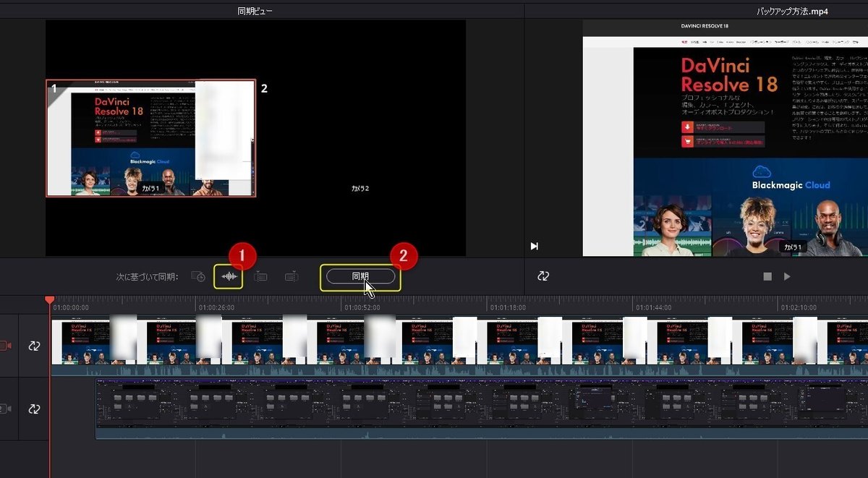Screen dimensions: 868x478
Task: Toggle sync lock on camera 2 track
Action: click(x=34, y=409)
